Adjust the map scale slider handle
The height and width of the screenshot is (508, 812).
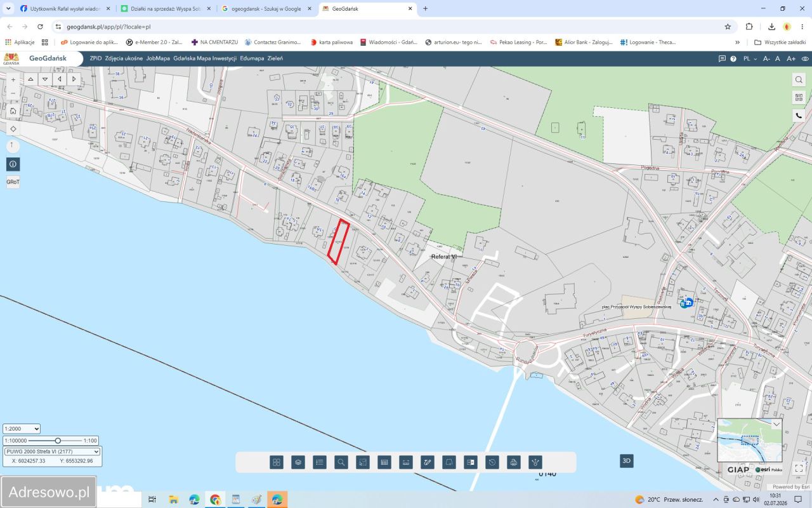(58, 441)
